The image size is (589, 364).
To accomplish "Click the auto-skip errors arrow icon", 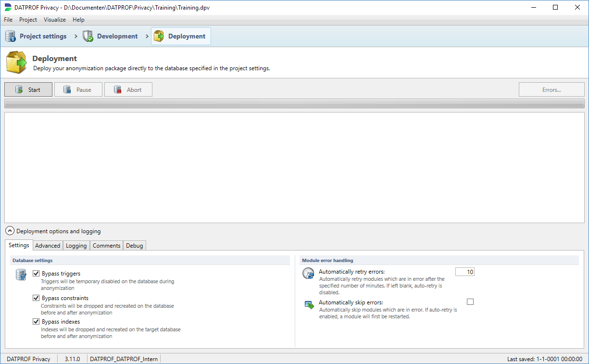I will coord(309,304).
